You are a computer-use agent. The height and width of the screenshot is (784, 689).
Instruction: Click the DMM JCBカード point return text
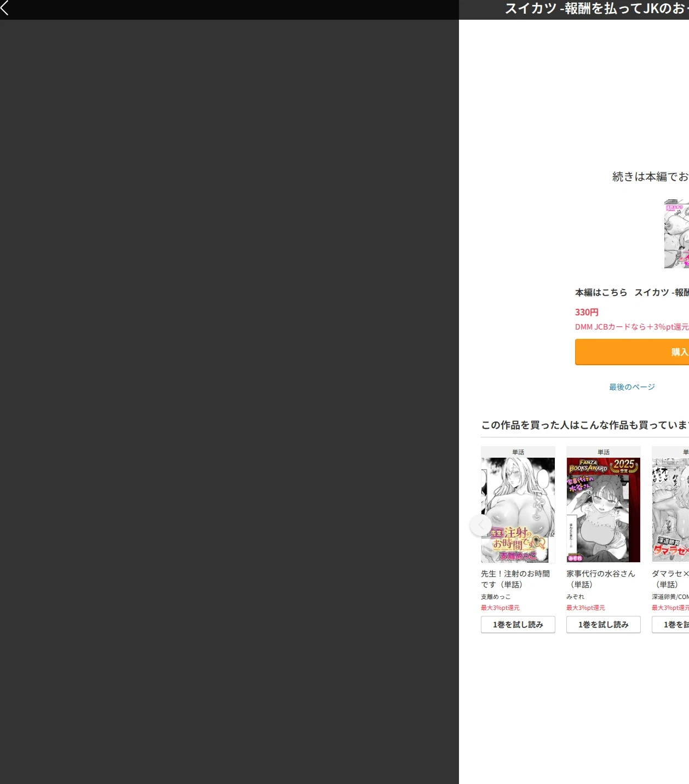632,327
